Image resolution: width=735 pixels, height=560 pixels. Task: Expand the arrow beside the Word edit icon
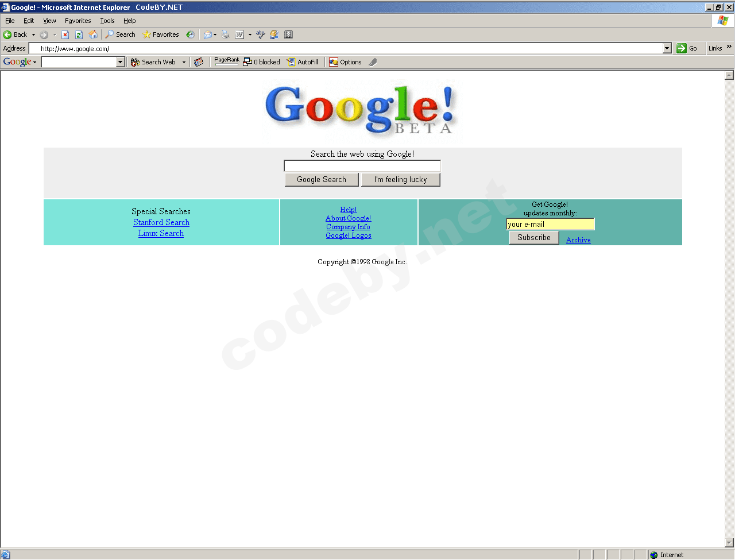pyautogui.click(x=250, y=34)
